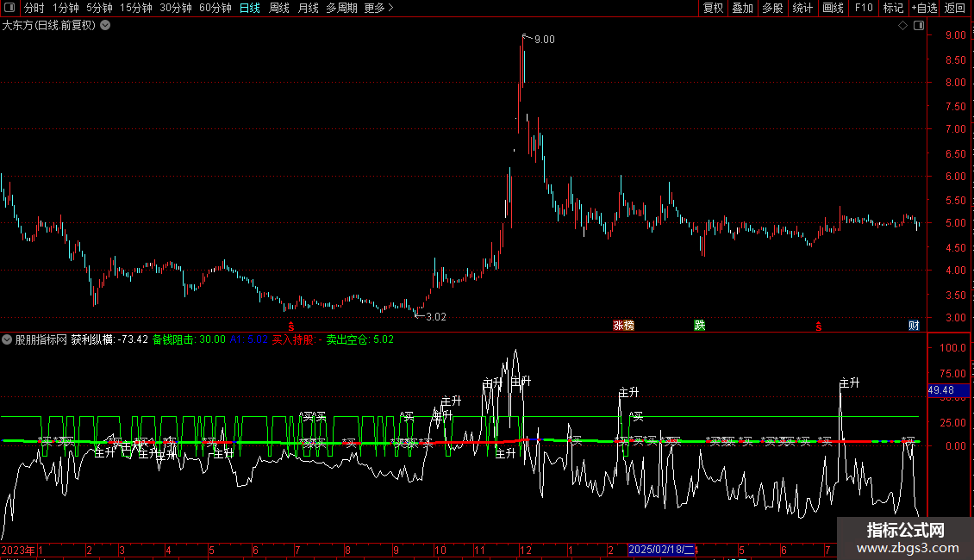974x560 pixels.
Task: Open F10 company information
Action: [x=864, y=8]
